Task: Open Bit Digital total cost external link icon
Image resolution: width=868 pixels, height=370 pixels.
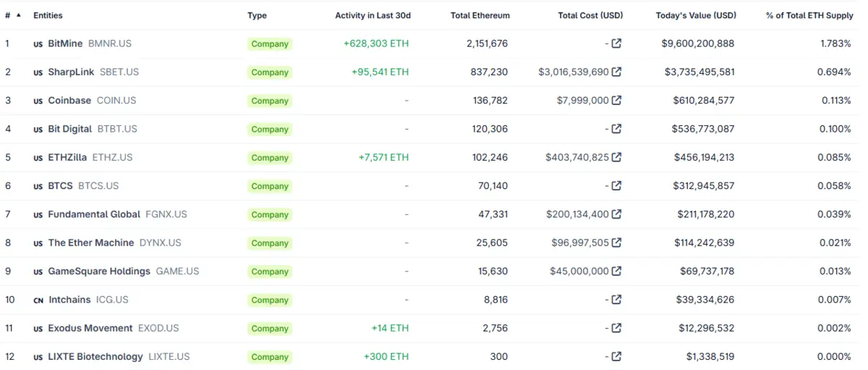Action: [616, 129]
